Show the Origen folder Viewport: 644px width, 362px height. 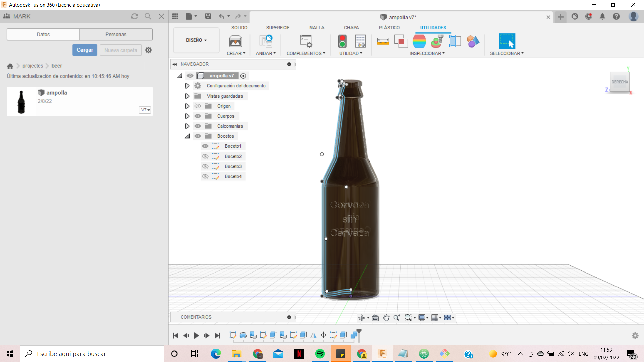(198, 106)
